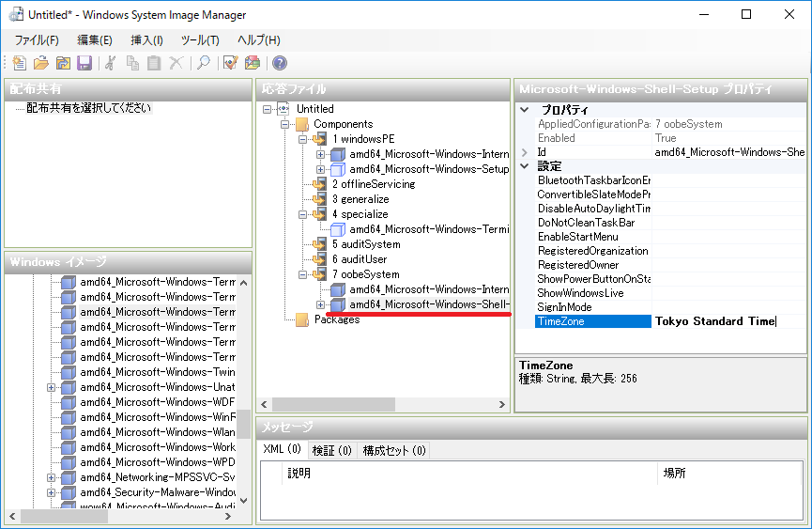Open Help with the question mark icon
Screen dimensions: 812x529
[280, 63]
